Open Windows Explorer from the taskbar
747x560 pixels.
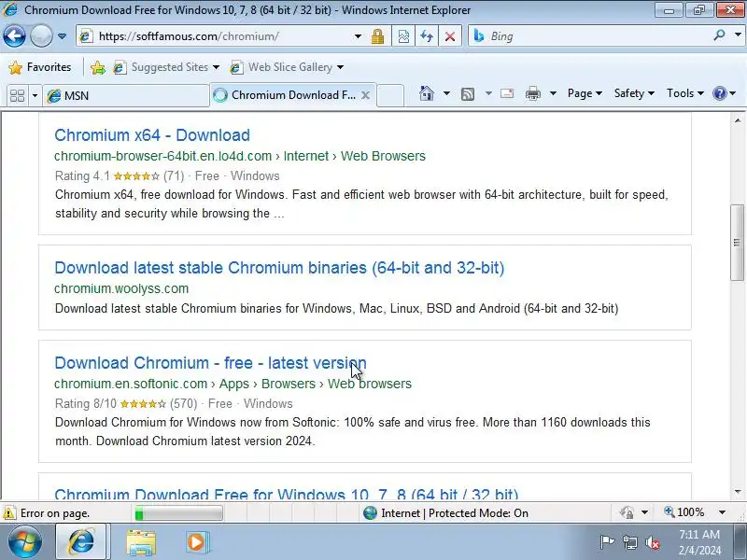pyautogui.click(x=141, y=542)
